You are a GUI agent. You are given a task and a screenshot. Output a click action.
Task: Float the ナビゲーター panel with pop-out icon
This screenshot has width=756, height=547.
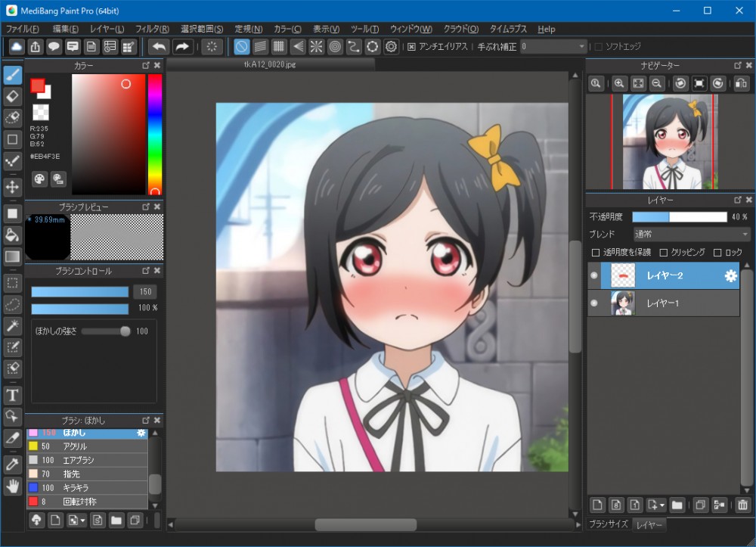[x=738, y=65]
